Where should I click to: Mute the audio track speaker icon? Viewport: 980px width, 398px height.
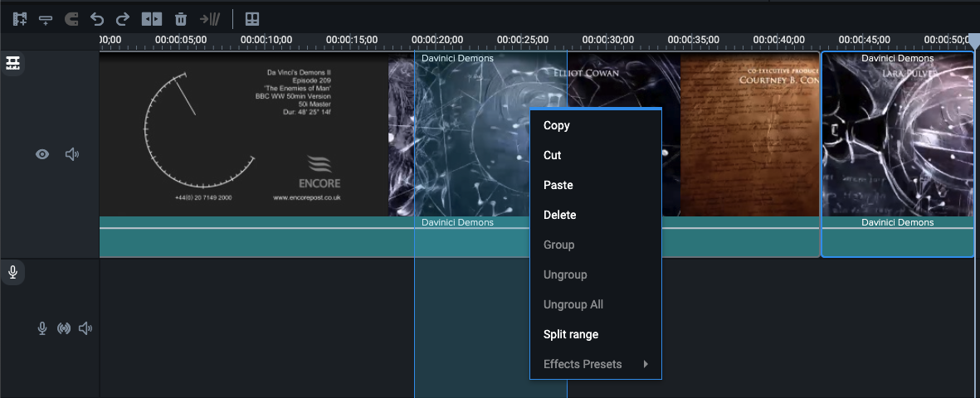[x=85, y=328]
